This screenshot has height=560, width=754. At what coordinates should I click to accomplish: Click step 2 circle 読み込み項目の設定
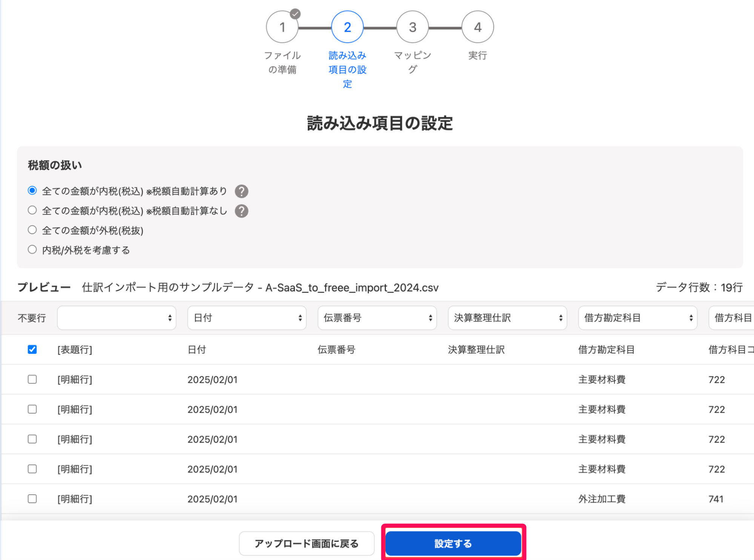pos(347,27)
